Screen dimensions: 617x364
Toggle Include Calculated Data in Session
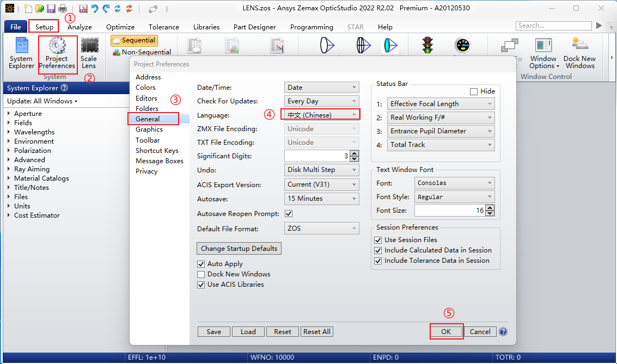(378, 250)
